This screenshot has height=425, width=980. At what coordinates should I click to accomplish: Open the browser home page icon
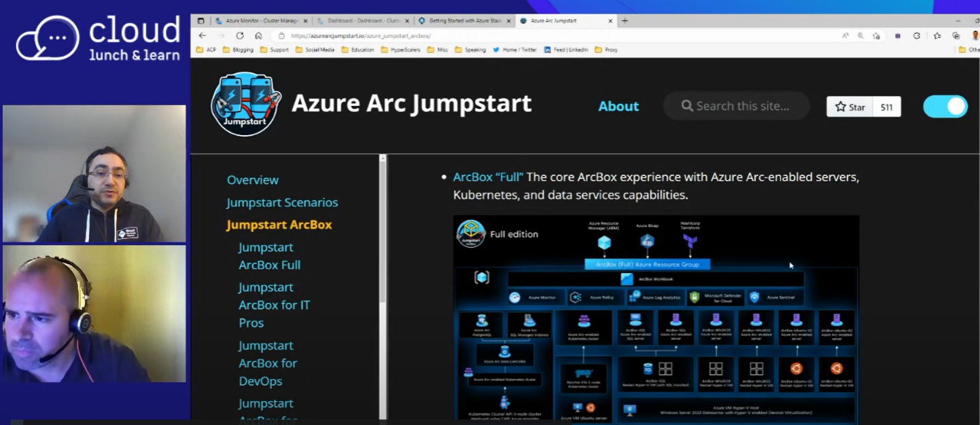click(x=260, y=35)
